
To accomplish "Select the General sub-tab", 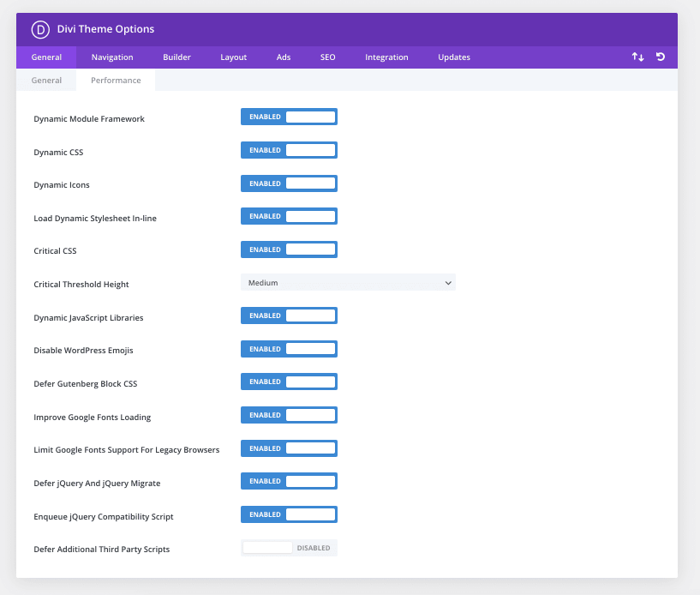I will pos(46,81).
